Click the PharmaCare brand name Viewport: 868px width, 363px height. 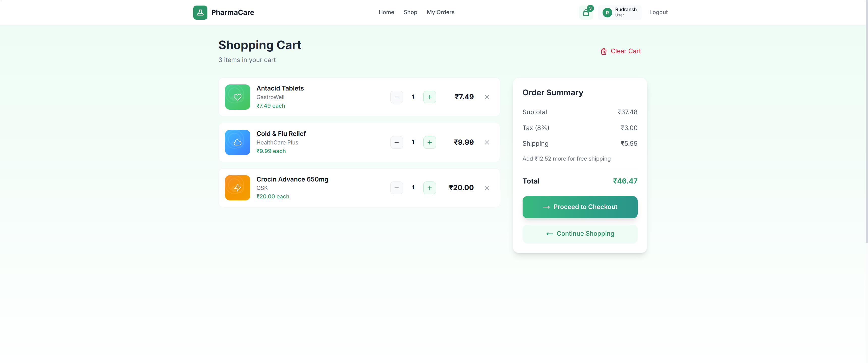(232, 12)
